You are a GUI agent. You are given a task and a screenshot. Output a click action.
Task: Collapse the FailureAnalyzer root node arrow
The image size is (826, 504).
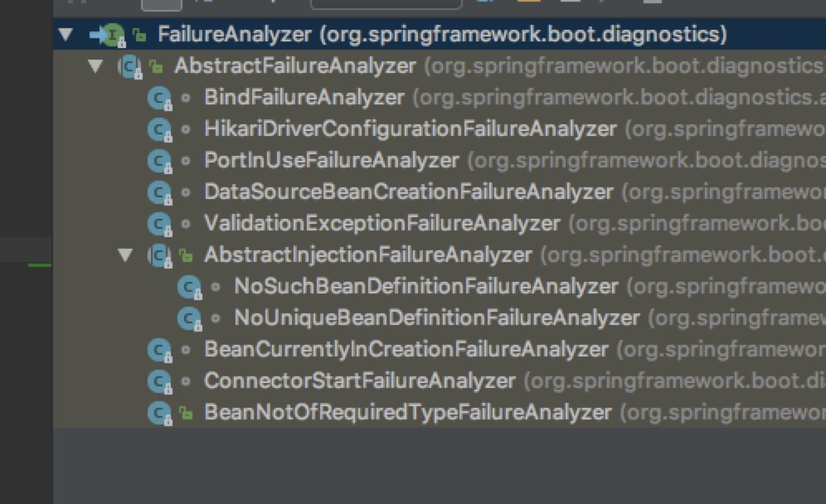click(66, 35)
